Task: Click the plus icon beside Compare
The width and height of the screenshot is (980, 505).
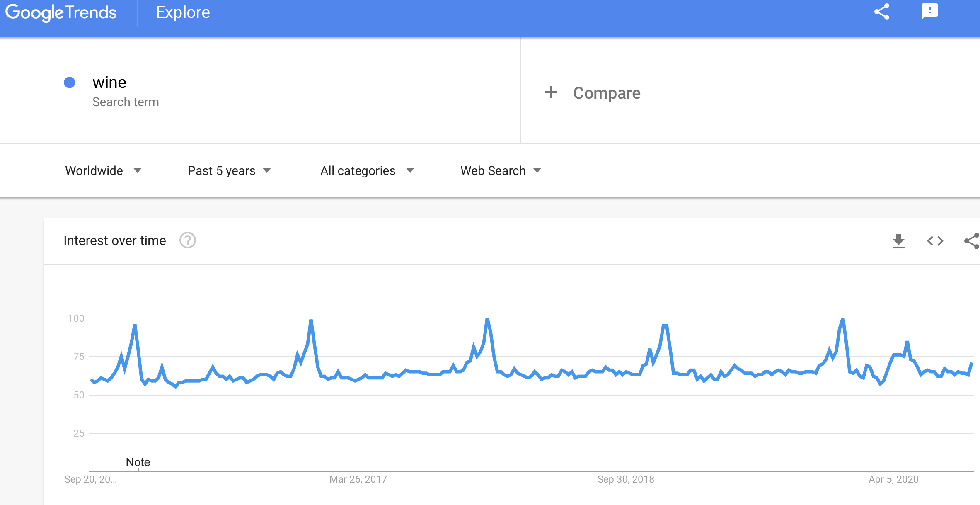Action: click(x=551, y=92)
